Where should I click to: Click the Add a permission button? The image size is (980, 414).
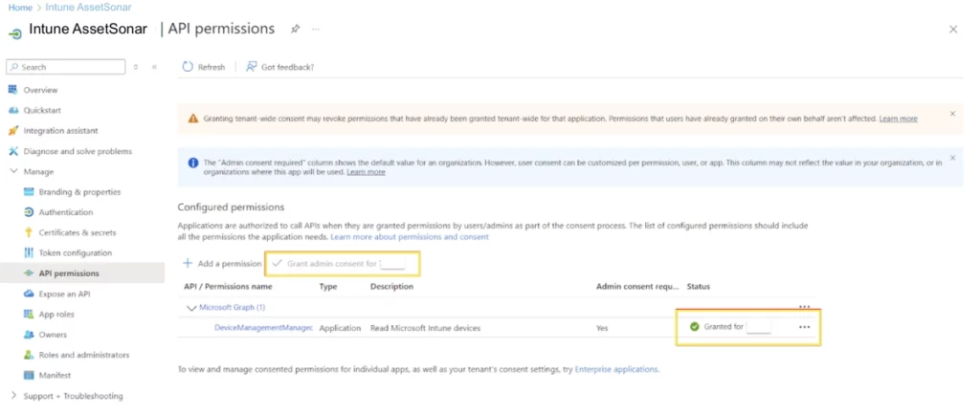pyautogui.click(x=221, y=263)
